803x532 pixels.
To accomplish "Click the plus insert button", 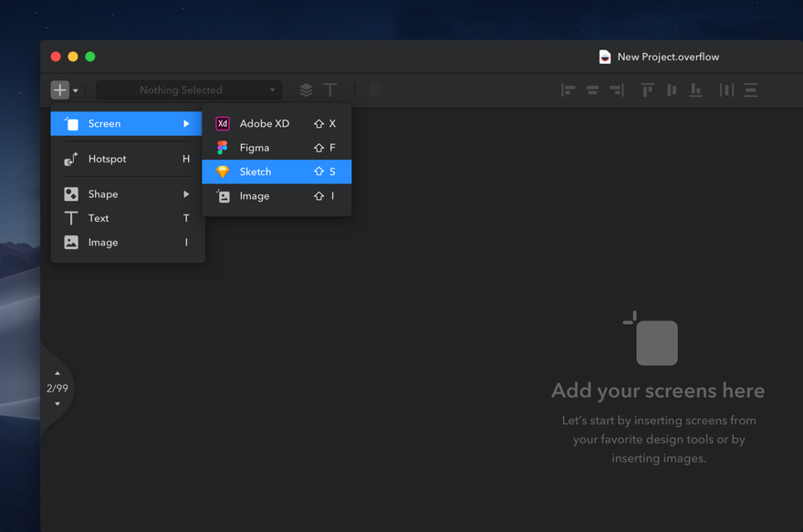I will point(60,90).
